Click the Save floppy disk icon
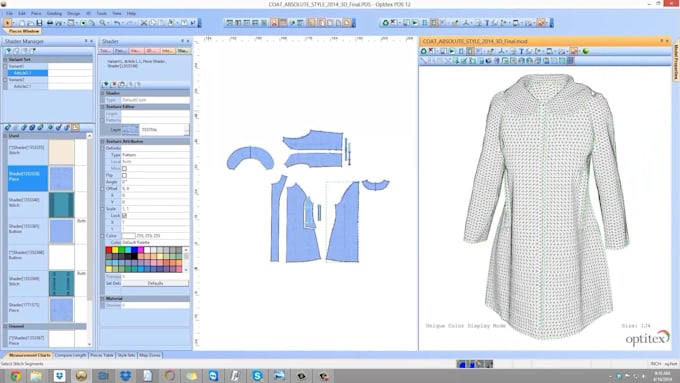This screenshot has width=680, height=383. pos(39,23)
